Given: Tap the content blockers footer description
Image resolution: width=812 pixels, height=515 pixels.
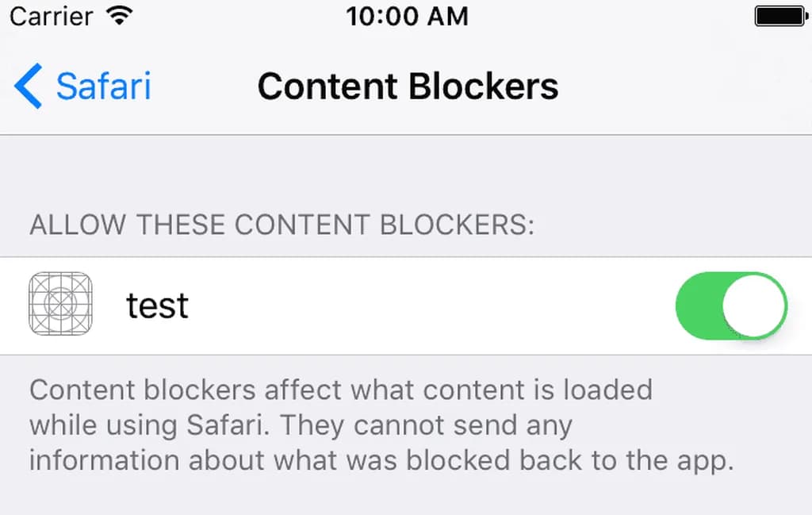Looking at the screenshot, I should 381,425.
